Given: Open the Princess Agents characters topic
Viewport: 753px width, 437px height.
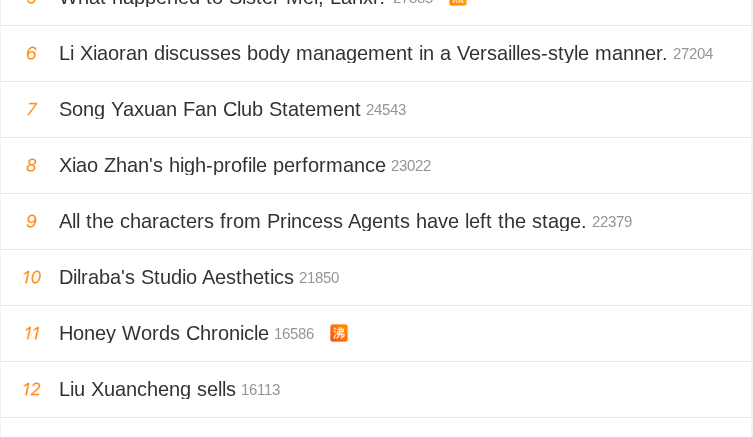Looking at the screenshot, I should pos(322,221).
